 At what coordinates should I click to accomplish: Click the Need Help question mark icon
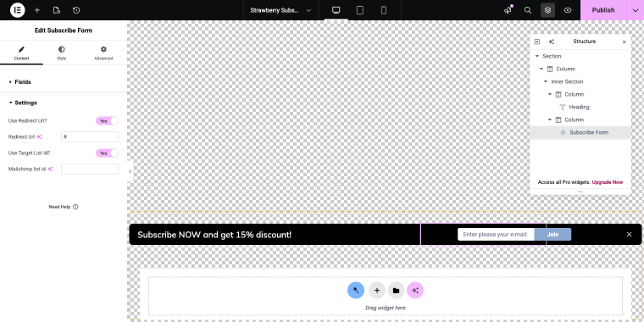[x=75, y=207]
